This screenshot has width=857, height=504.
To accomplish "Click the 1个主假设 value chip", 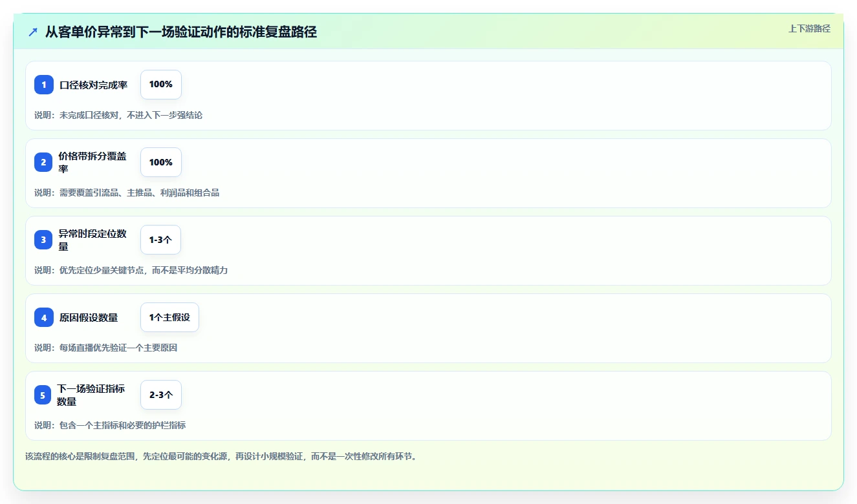I will [x=169, y=317].
